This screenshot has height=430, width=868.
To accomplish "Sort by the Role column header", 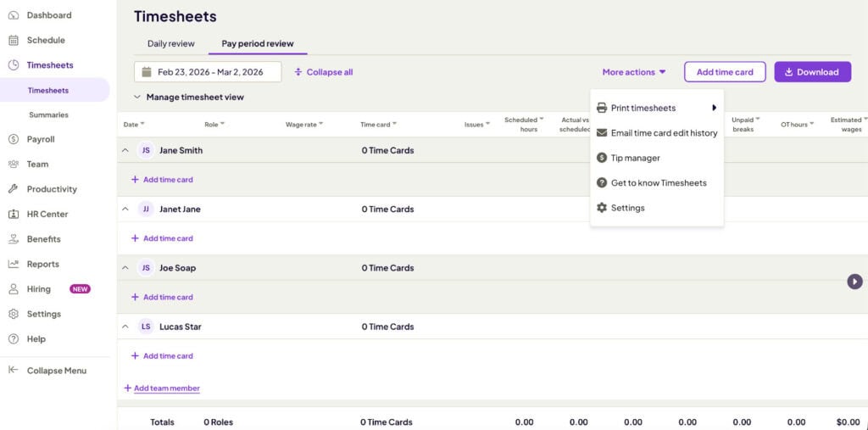I will [214, 125].
